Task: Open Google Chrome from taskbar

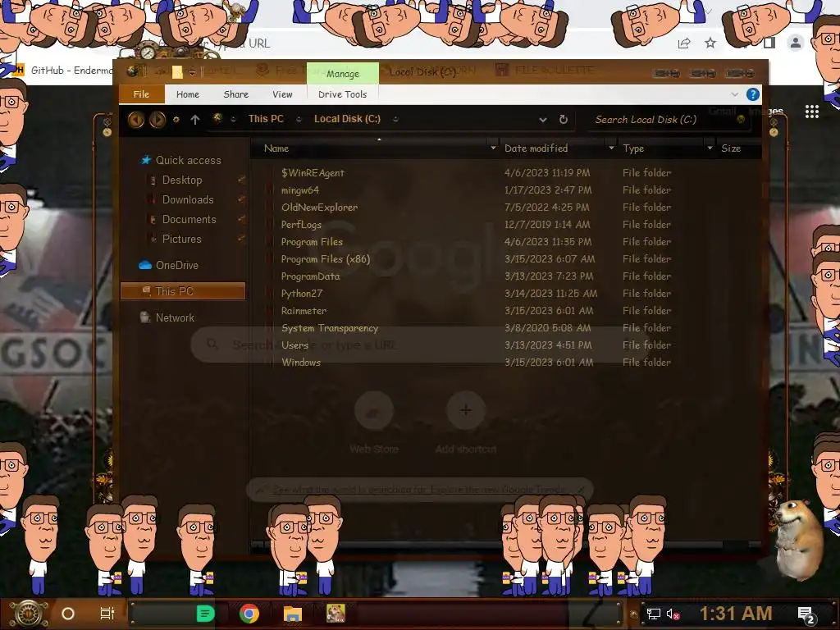Action: click(x=249, y=614)
